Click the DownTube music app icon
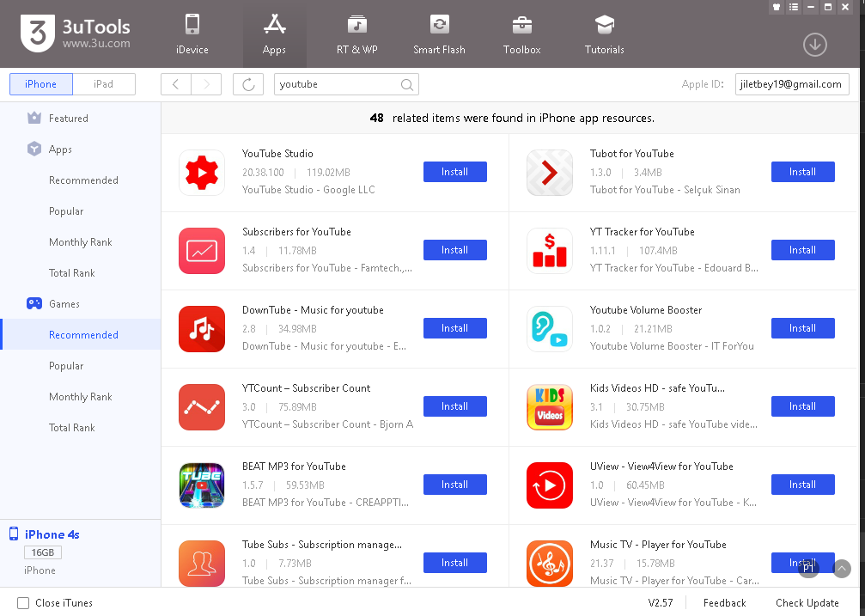 click(202, 329)
